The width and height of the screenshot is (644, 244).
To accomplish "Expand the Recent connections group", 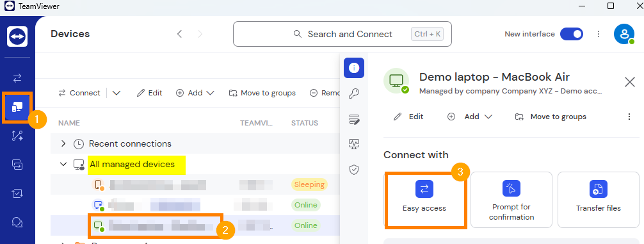I will (x=63, y=143).
